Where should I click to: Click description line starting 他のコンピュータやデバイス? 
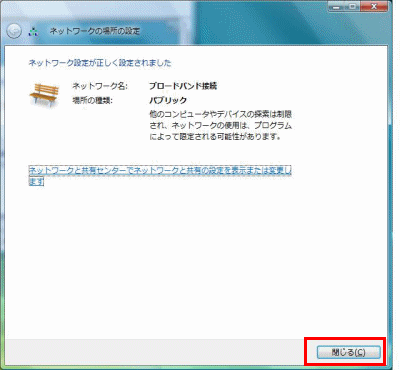[x=221, y=114]
